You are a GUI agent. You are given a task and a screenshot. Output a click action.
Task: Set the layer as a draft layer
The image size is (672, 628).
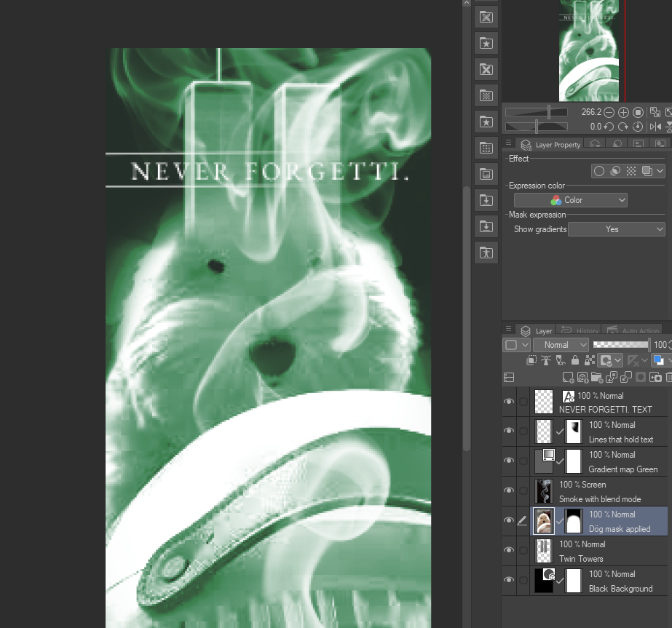(561, 361)
